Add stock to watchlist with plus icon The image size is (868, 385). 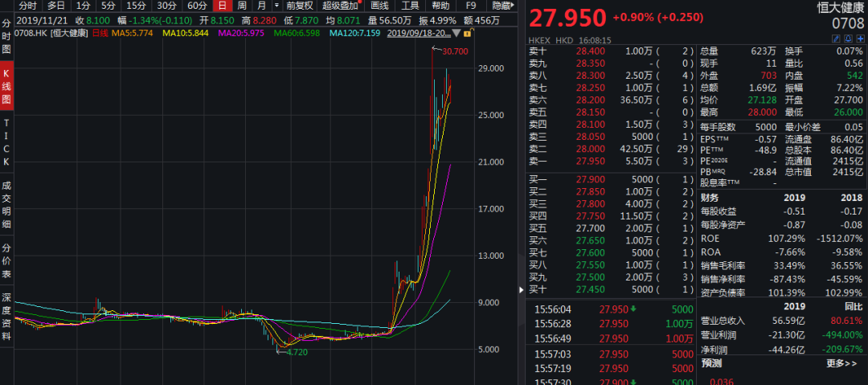coord(860,39)
